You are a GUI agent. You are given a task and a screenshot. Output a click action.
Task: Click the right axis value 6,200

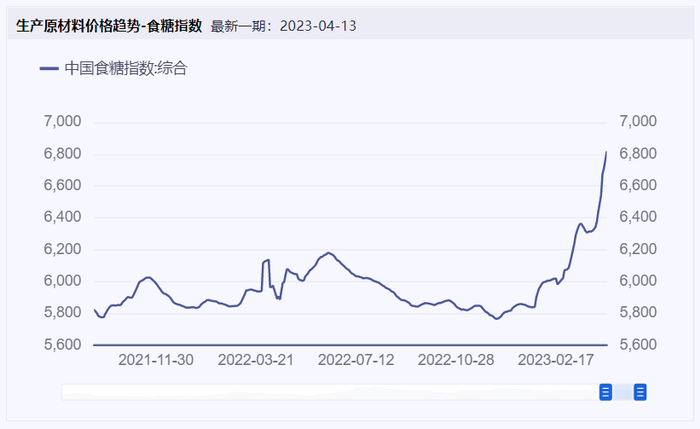point(638,249)
